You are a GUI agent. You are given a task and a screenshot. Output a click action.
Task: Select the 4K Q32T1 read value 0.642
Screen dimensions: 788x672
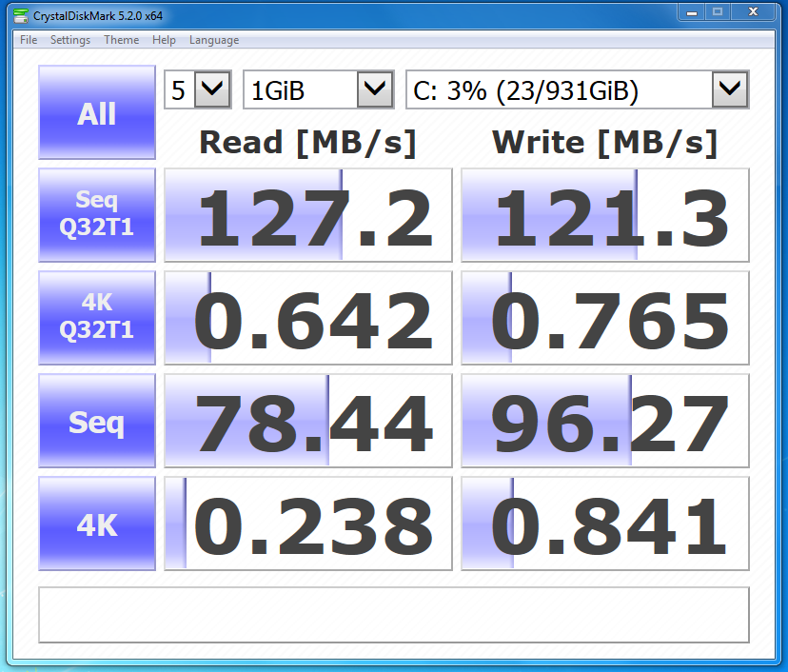click(x=308, y=318)
